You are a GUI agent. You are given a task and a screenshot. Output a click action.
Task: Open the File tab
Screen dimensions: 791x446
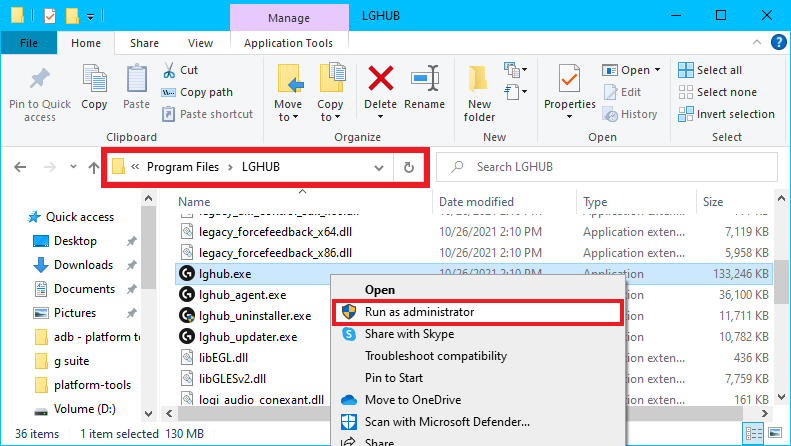[x=29, y=43]
